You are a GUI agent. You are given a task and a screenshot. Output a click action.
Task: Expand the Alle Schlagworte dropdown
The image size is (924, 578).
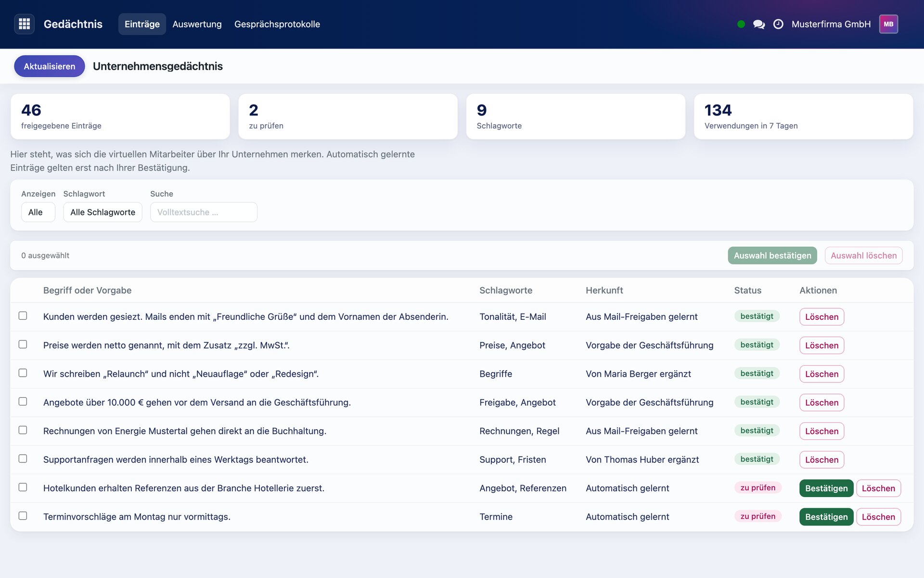(103, 212)
